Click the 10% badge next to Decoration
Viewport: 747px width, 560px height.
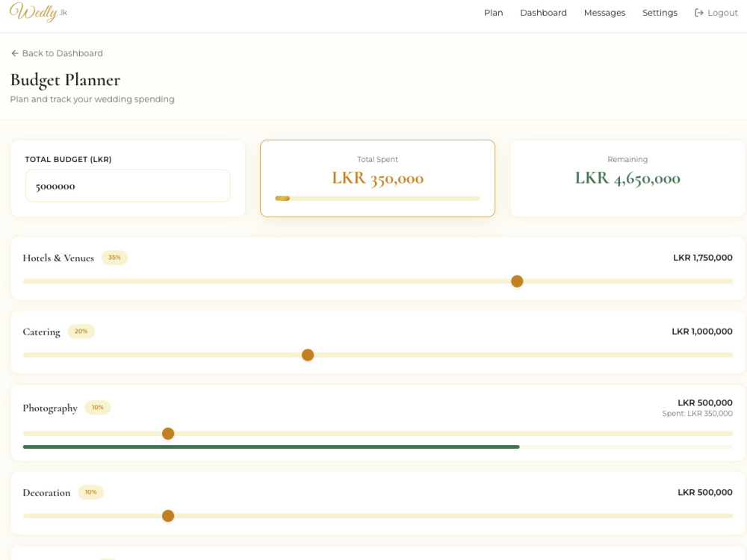pos(90,492)
